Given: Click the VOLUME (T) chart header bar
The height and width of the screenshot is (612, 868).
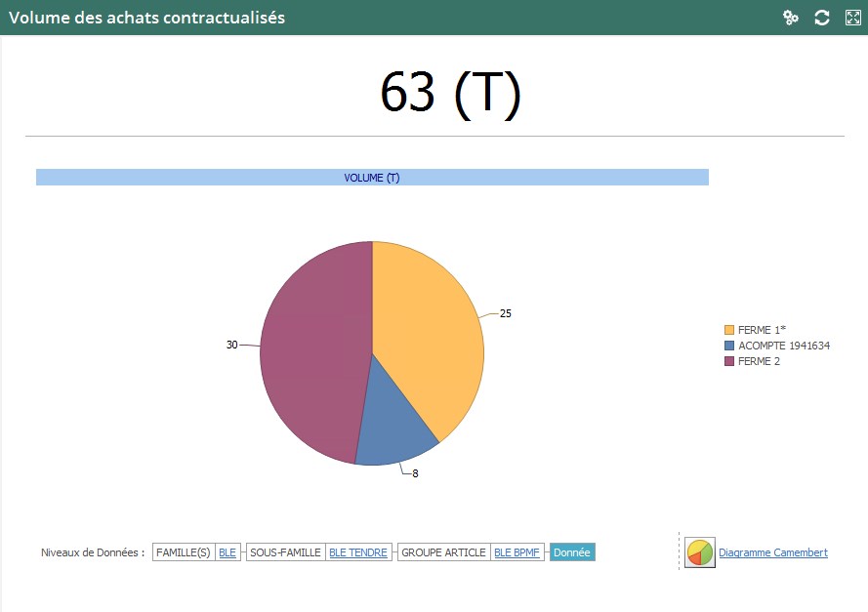Looking at the screenshot, I should 372,178.
